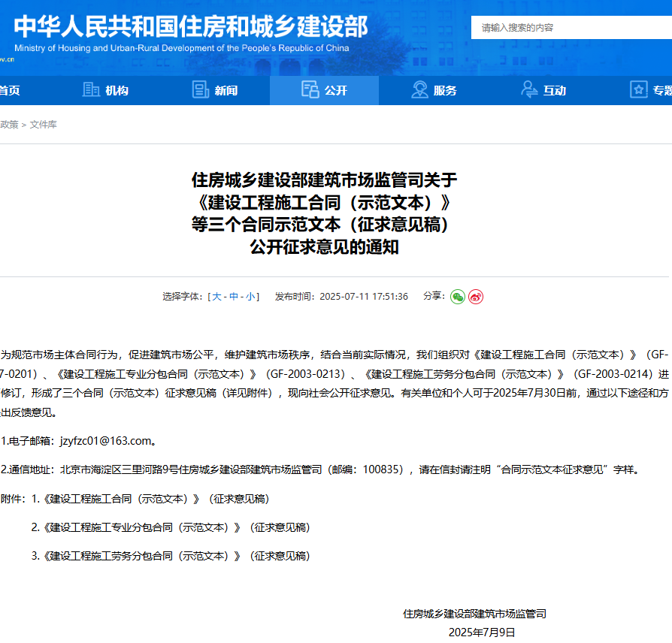The width and height of the screenshot is (672, 643).
Task: Click the 互动 interaction icon in navigation
Action: 528,89
